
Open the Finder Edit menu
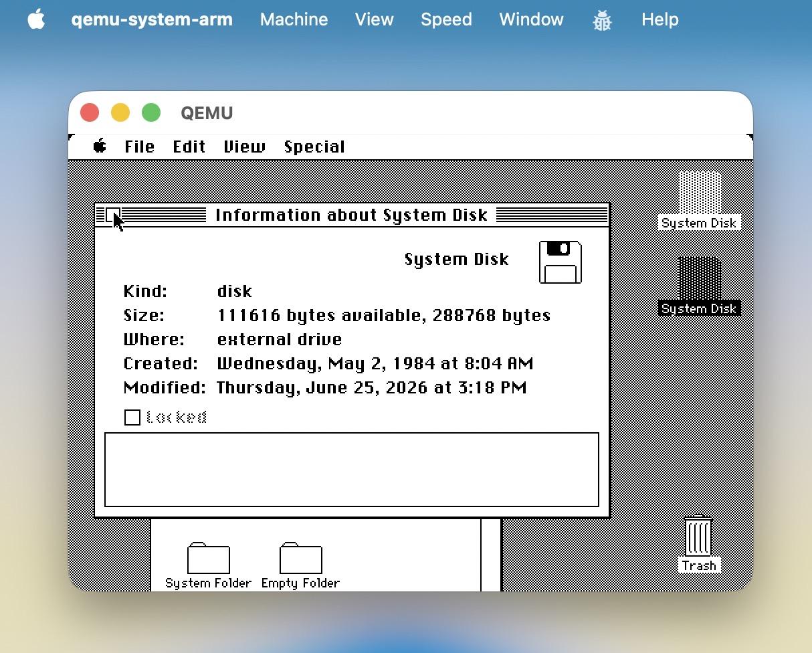pos(189,147)
